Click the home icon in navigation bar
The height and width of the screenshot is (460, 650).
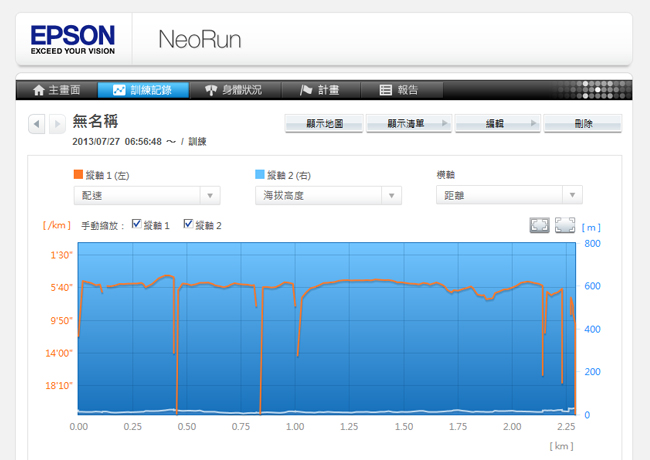39,90
